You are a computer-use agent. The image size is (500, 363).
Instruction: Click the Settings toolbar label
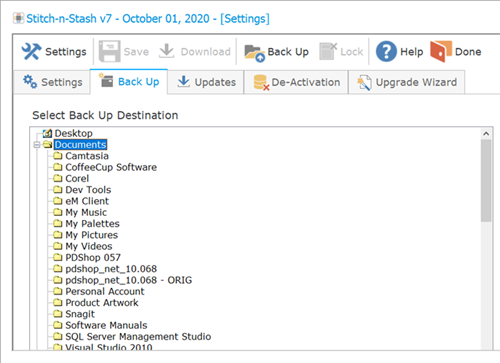coord(66,52)
